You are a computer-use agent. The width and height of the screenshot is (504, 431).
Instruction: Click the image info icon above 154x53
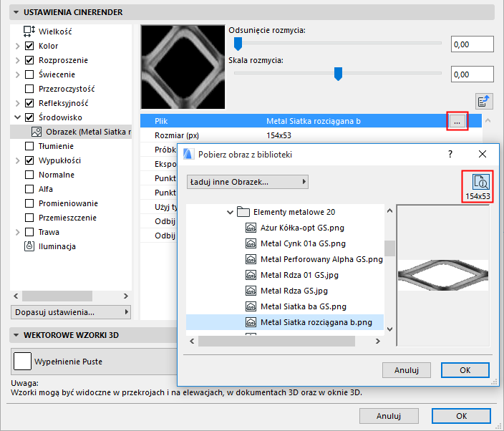(480, 183)
